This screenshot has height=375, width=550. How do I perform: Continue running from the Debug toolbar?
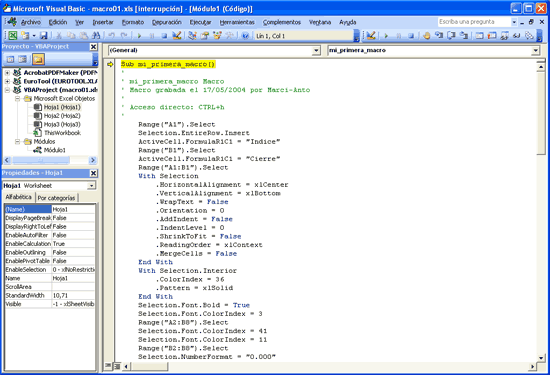(x=386, y=35)
